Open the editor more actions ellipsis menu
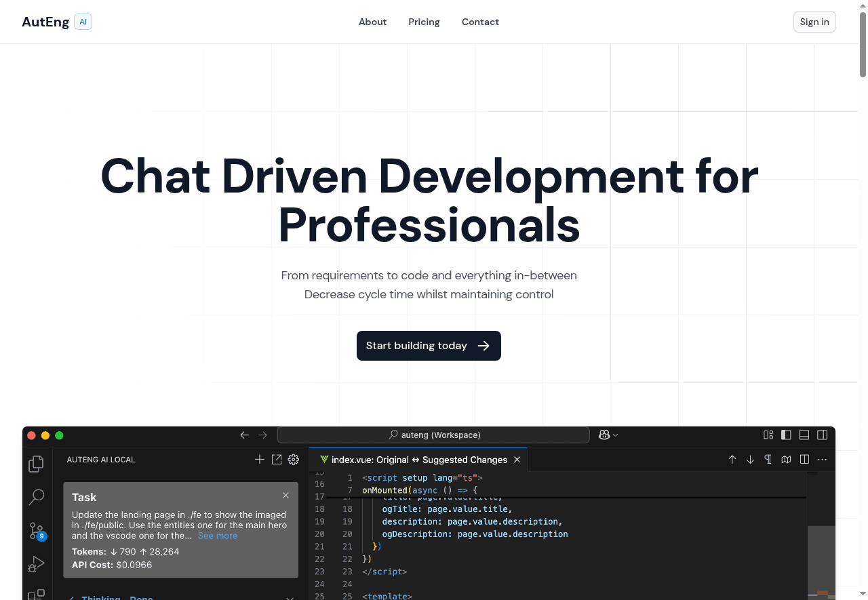Screen dimensions: 868x600 click(x=823, y=460)
